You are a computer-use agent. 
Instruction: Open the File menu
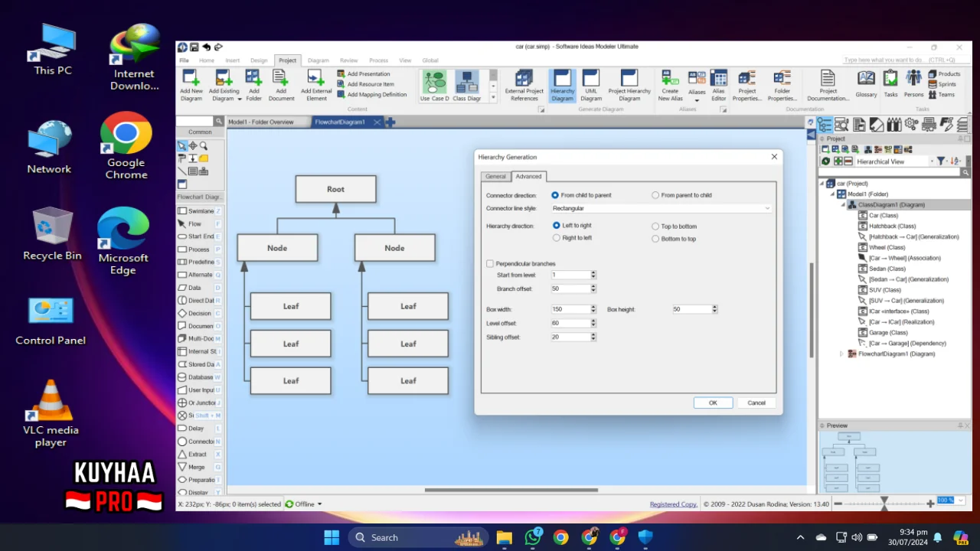click(184, 60)
